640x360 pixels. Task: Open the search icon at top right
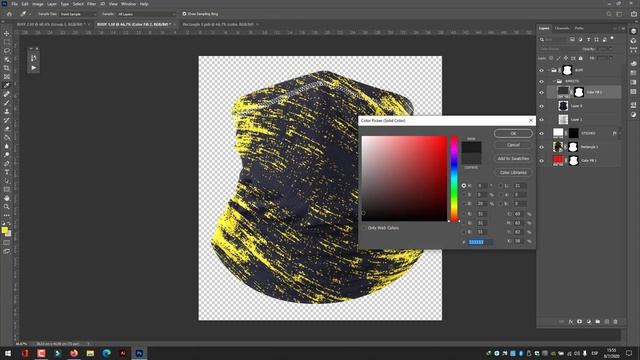(x=609, y=14)
